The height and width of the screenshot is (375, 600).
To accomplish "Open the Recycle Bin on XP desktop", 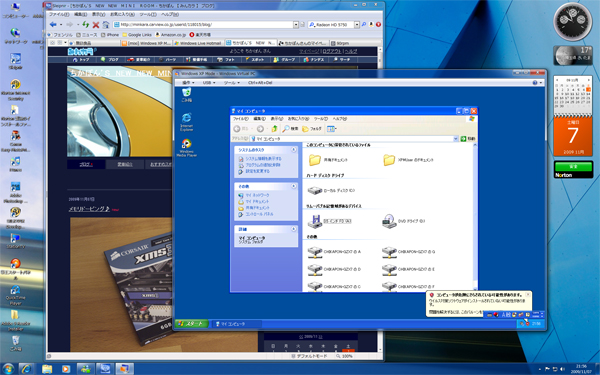I will click(x=186, y=95).
